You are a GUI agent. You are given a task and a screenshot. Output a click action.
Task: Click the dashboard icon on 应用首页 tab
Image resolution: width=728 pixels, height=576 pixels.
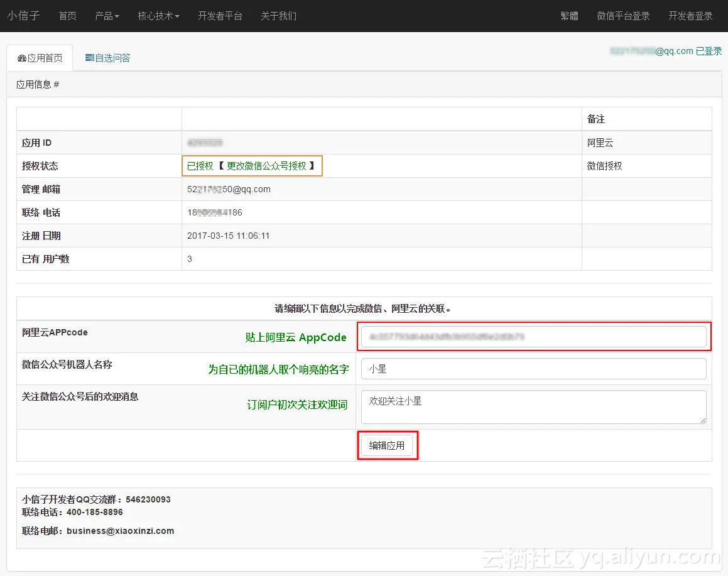22,58
